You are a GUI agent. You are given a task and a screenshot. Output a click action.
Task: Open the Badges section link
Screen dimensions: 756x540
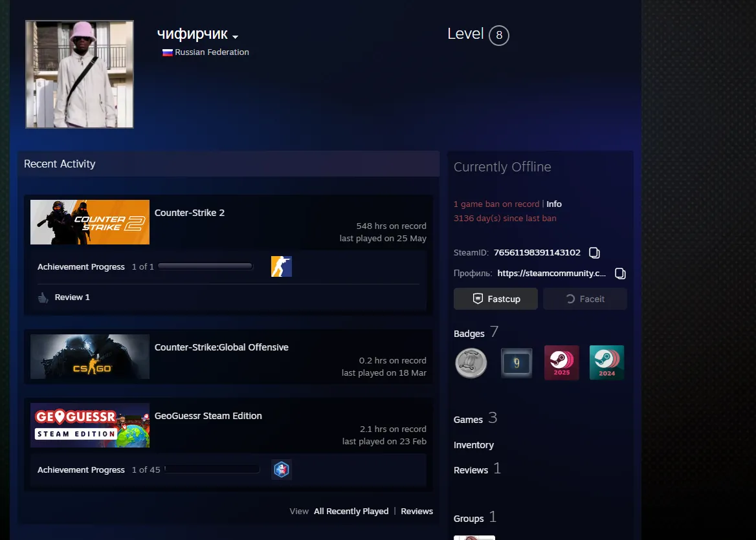tap(469, 333)
